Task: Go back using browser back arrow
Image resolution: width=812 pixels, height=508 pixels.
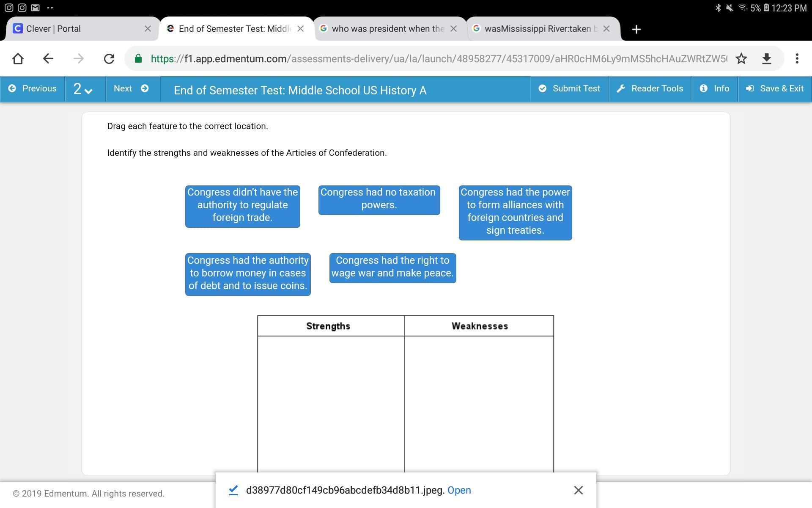Action: [48, 59]
